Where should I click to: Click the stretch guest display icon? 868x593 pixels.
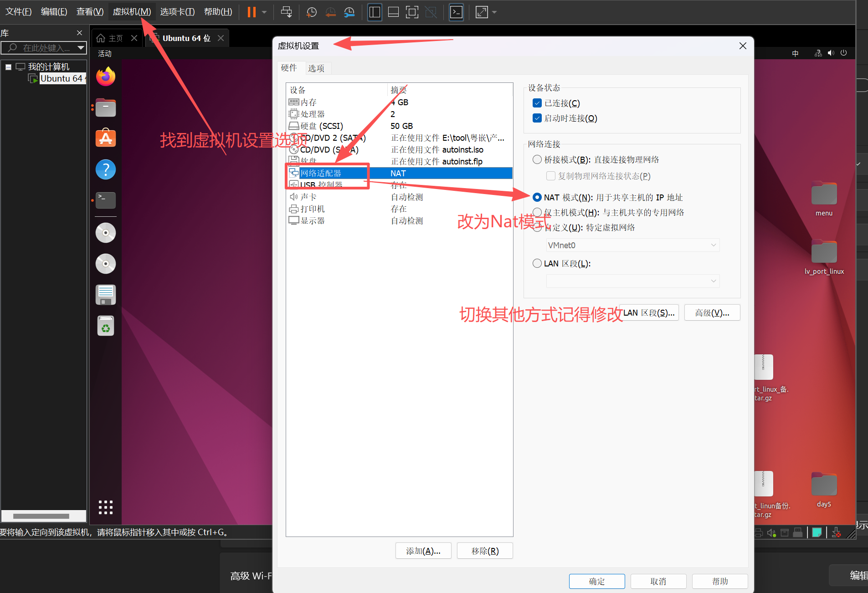482,12
